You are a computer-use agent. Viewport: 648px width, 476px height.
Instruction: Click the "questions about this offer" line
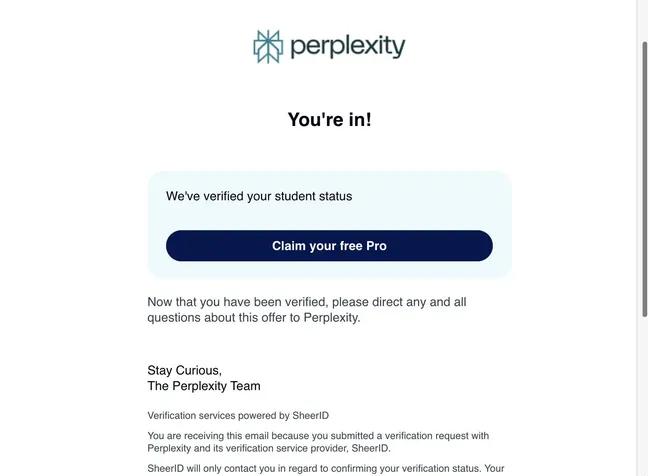[254, 318]
